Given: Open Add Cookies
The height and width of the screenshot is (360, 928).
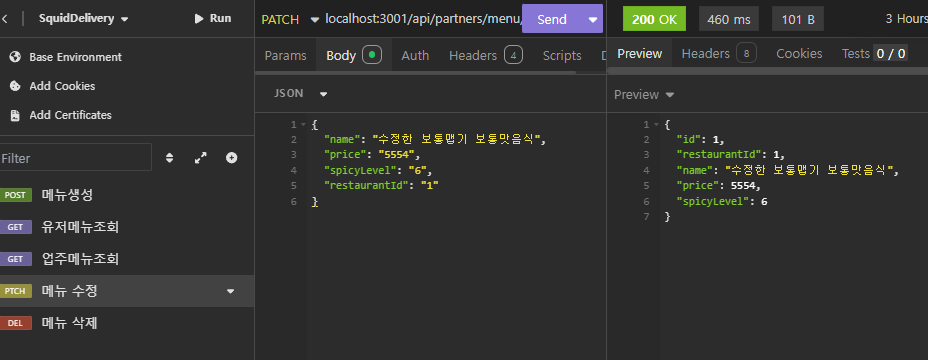Looking at the screenshot, I should click(62, 86).
